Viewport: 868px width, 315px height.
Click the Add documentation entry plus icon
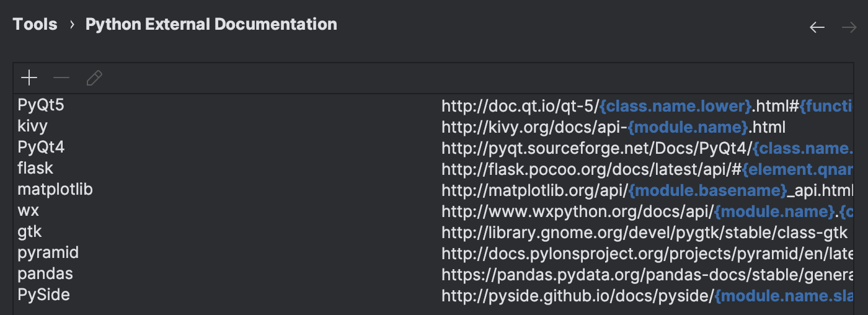point(29,78)
